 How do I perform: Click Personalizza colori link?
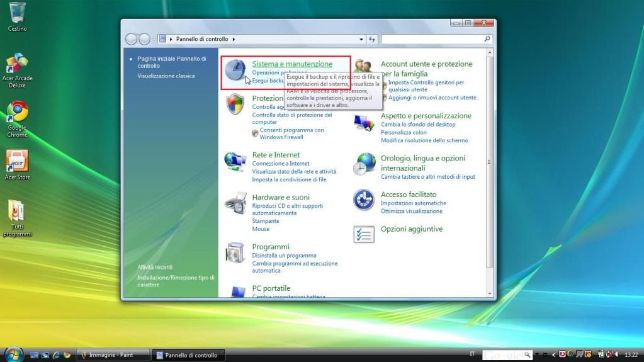coord(404,132)
